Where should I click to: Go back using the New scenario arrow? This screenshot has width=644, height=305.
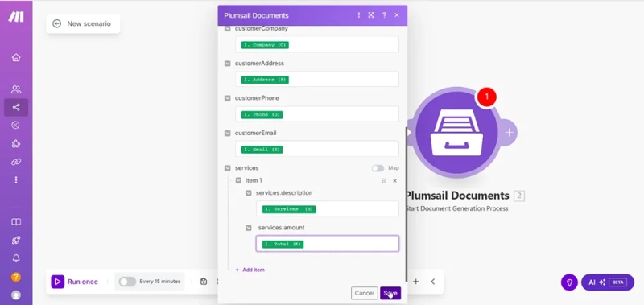click(x=56, y=24)
